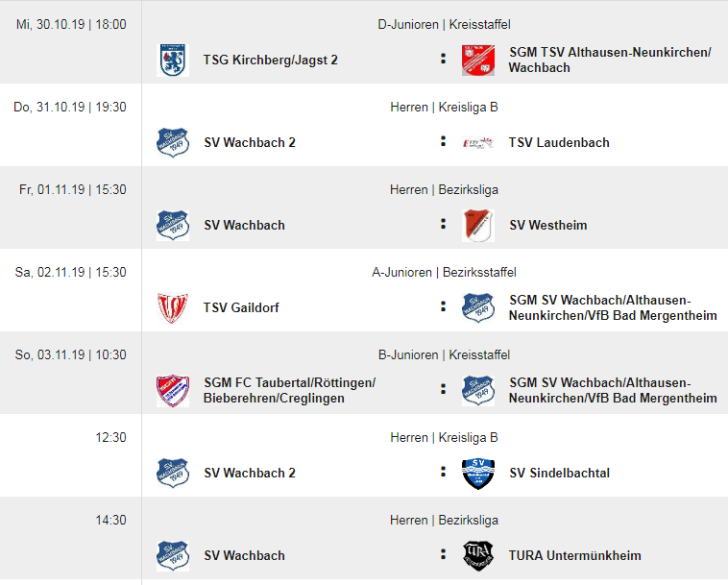Click SV Wachbach crest in Westheim match
Screen dimensions: 728x585
[x=173, y=226]
